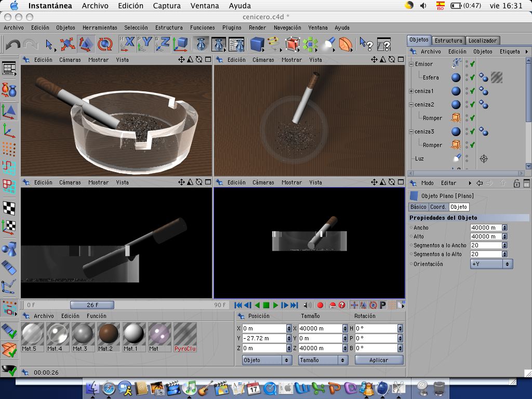The height and width of the screenshot is (399, 532).
Task: Maximize the top-right viewport via its icon
Action: [x=401, y=59]
